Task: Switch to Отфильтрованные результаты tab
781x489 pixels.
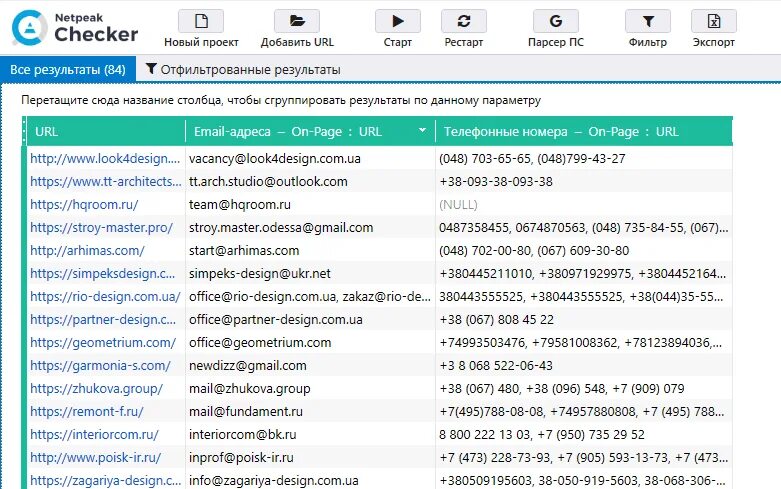Action: (x=243, y=69)
